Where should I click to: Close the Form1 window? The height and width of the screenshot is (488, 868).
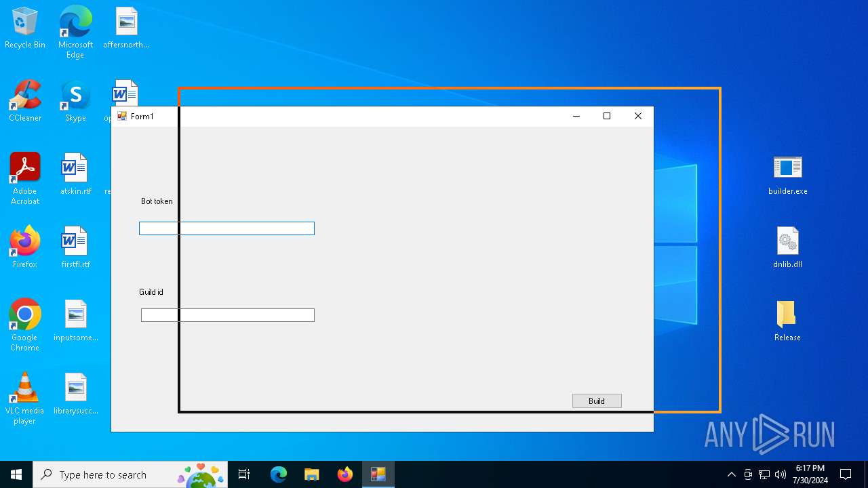coord(638,117)
